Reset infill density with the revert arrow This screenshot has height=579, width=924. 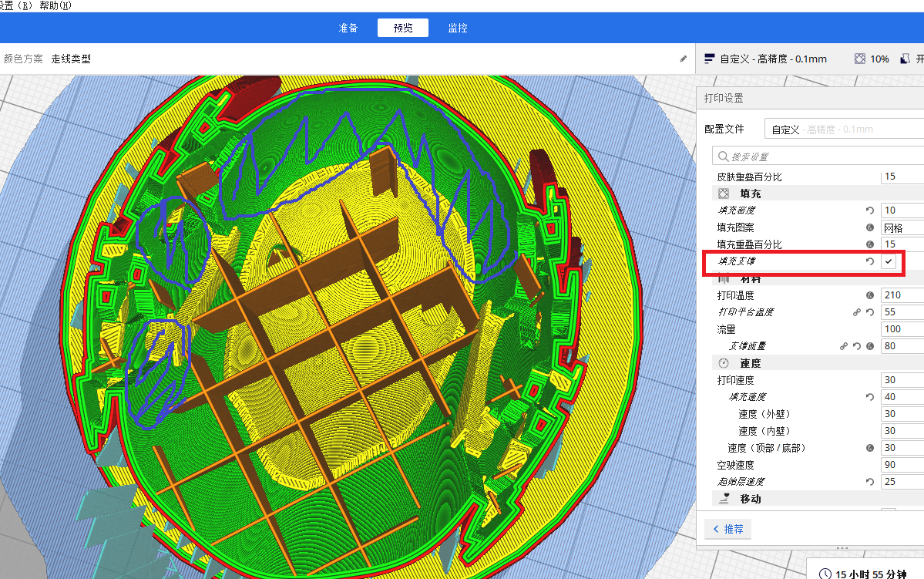click(x=870, y=210)
